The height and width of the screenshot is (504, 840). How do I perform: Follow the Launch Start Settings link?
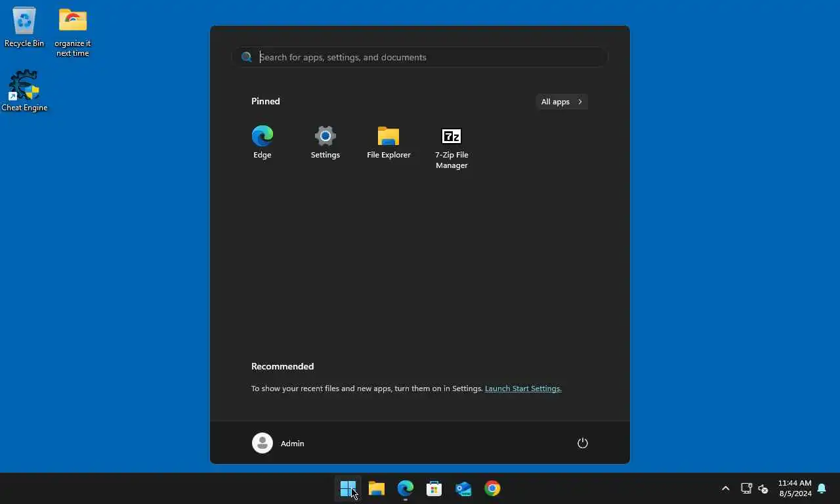pyautogui.click(x=523, y=388)
